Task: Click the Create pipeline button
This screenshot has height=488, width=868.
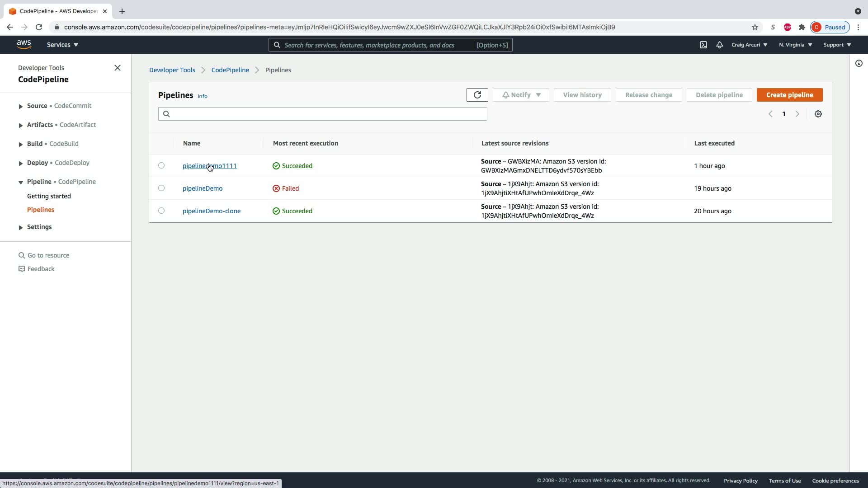Action: 789,95
